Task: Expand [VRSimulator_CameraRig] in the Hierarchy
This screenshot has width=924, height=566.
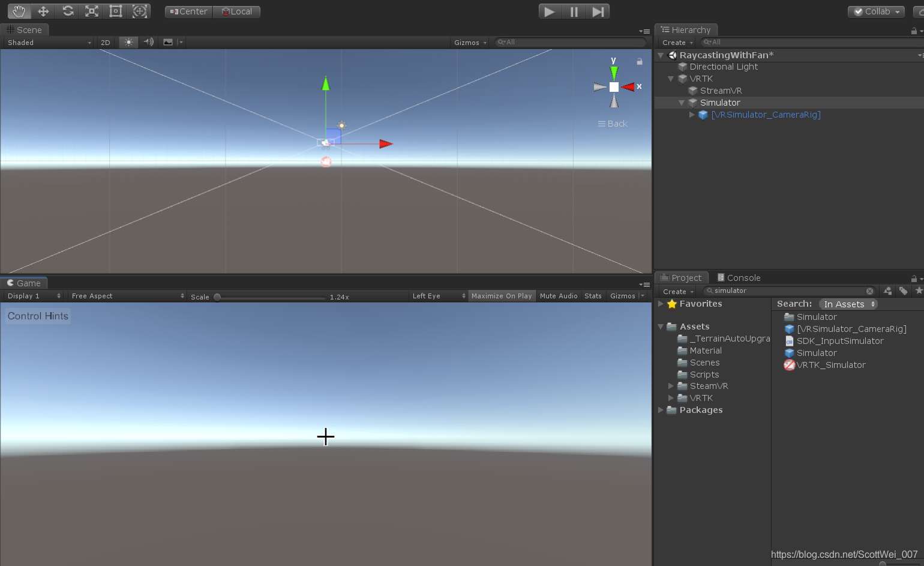Action: point(691,115)
